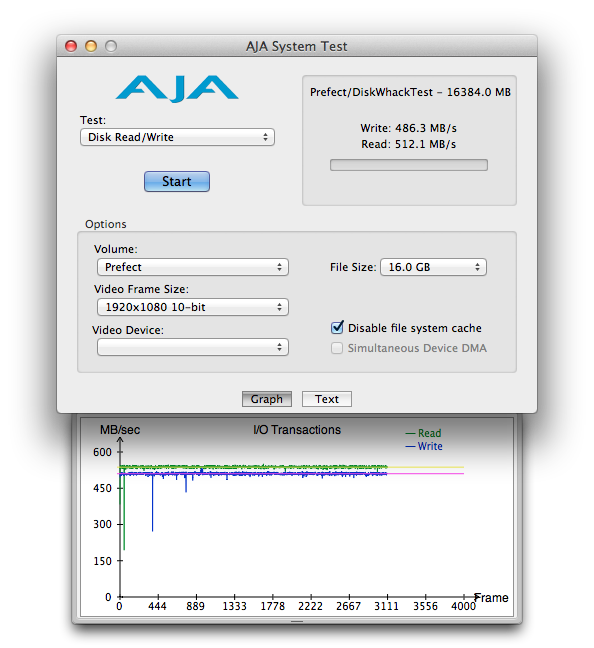Open the Test type dropdown (Disk Read/Write)
Viewport: 594px width, 648px height.
tap(177, 137)
